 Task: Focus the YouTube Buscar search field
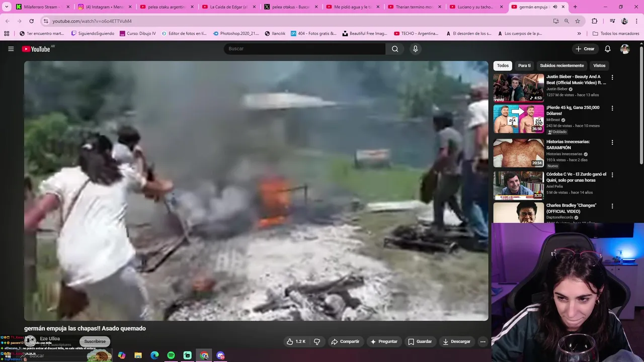[x=304, y=49]
